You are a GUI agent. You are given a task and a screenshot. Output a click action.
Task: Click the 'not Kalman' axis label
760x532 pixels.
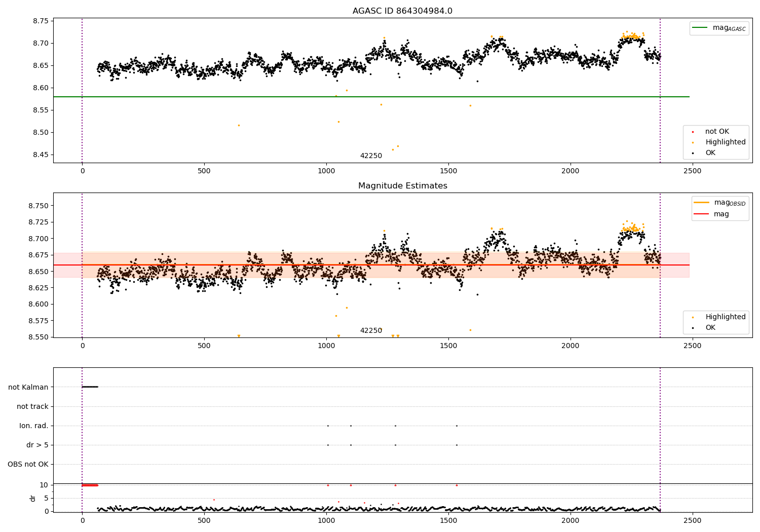point(28,387)
